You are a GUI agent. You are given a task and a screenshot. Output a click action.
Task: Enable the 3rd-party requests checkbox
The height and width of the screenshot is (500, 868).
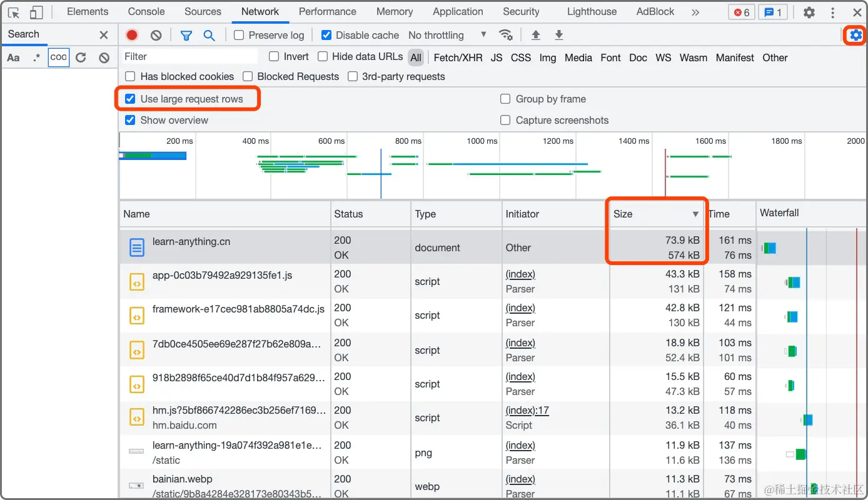[353, 77]
